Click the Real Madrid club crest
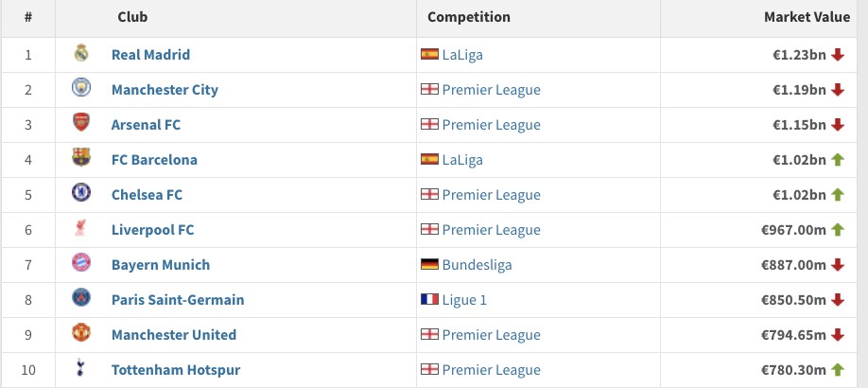The width and height of the screenshot is (868, 388). (80, 54)
